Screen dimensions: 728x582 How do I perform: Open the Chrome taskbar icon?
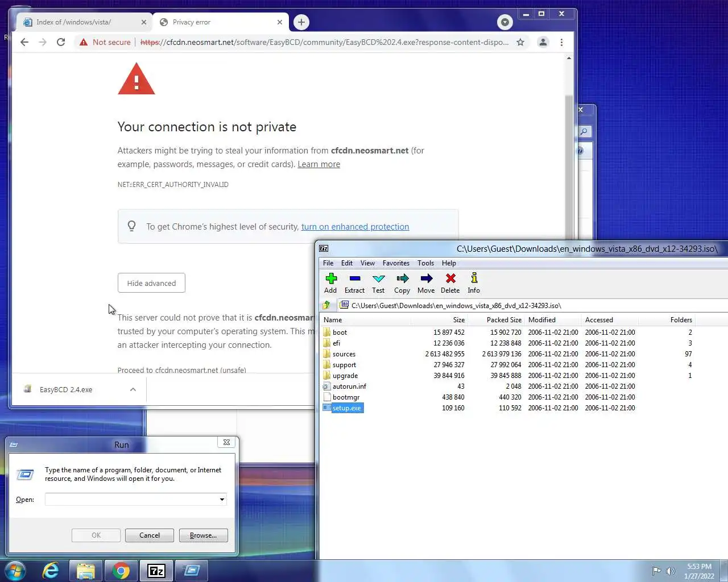click(121, 571)
